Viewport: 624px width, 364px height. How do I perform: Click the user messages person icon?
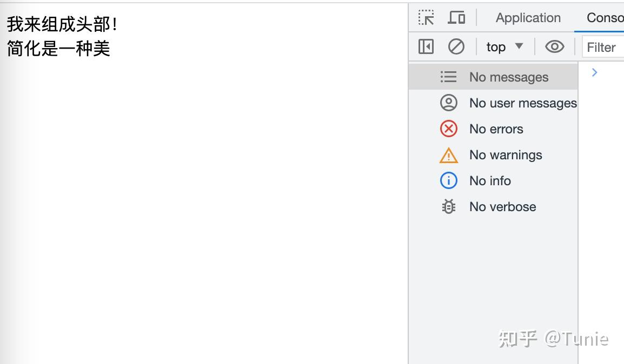tap(448, 103)
